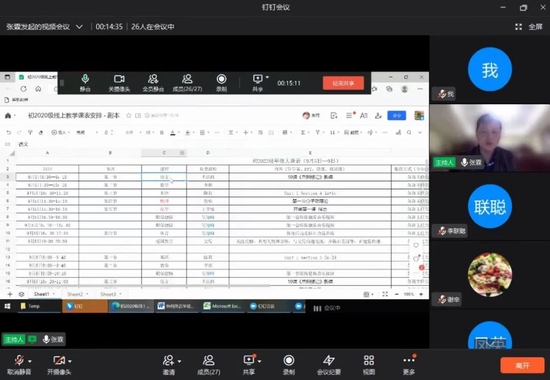Open microphone options arrow beside 取消静音

30,361
